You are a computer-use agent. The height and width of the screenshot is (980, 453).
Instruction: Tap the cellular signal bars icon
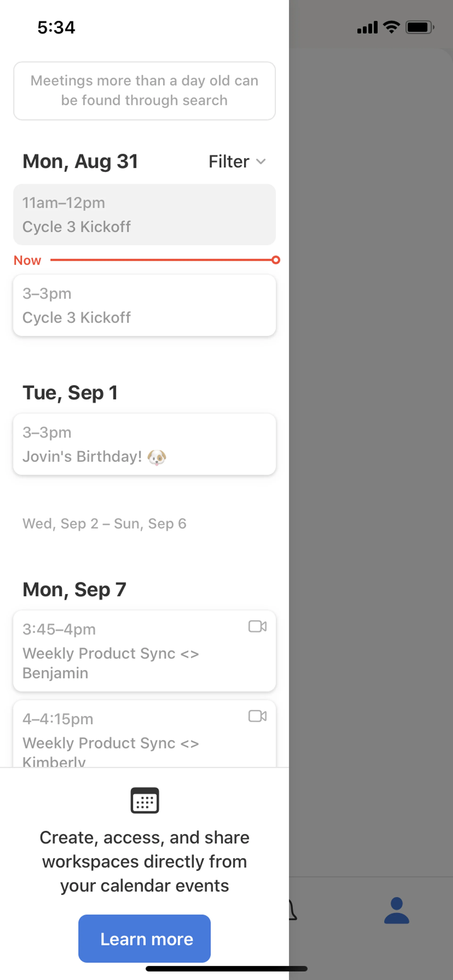(x=367, y=27)
